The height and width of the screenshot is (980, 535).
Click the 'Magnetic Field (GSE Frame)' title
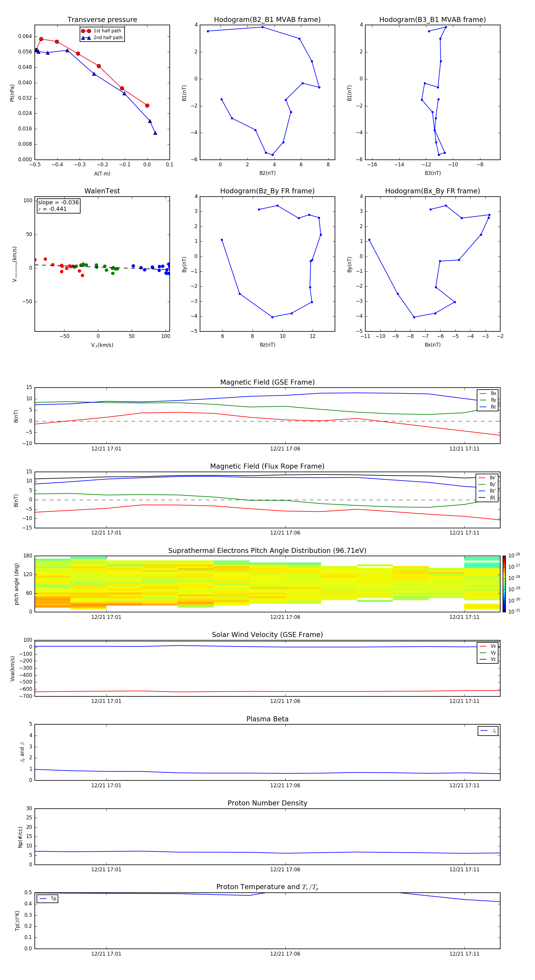point(267,382)
